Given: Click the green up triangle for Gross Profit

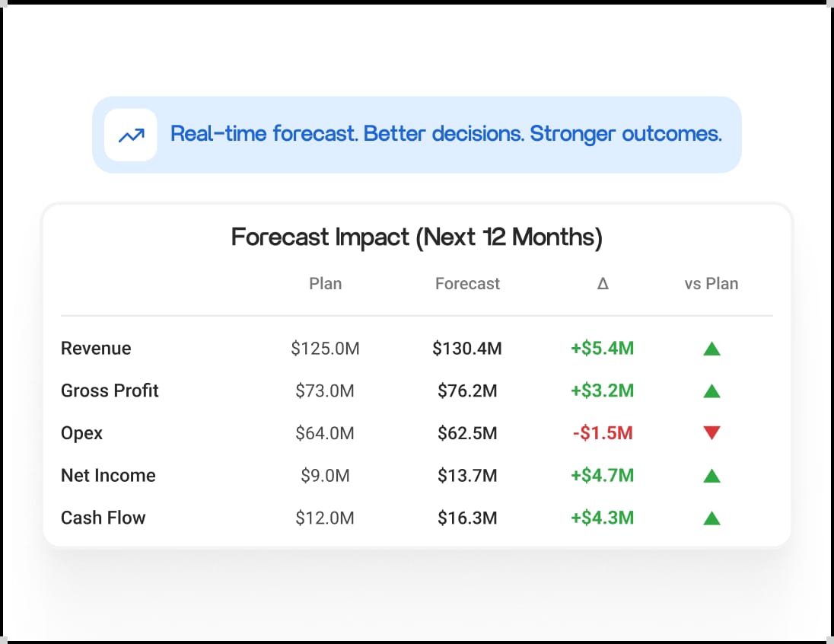Looking at the screenshot, I should coord(711,391).
